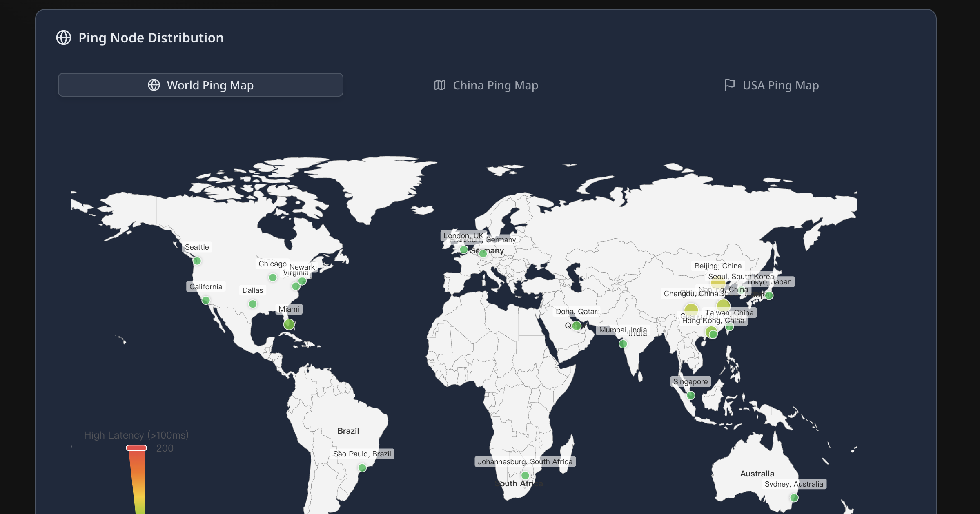Click the São Paulo, Brazil node
Screen dimensions: 980x514
(362, 467)
